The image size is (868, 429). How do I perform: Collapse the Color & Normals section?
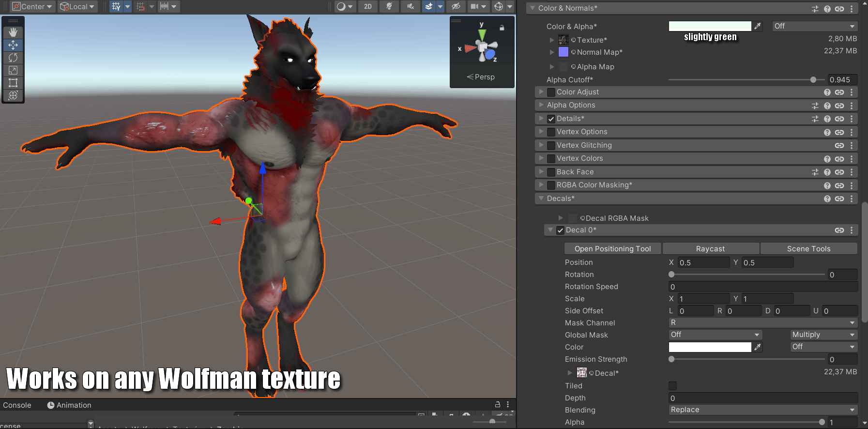coord(533,8)
